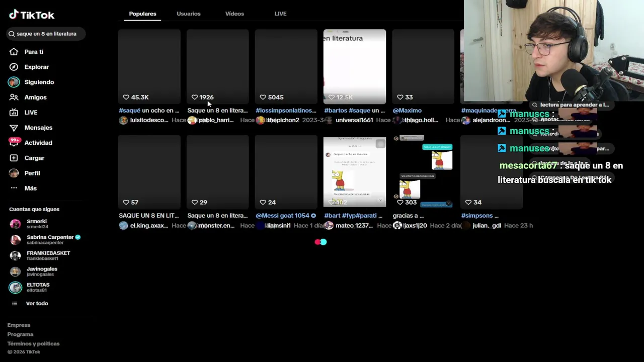Click julian._gdl username
644x362 pixels.
tap(487, 226)
